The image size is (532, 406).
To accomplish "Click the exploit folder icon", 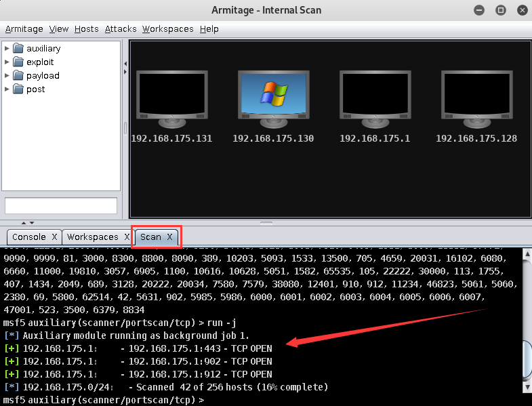I will 18,62.
